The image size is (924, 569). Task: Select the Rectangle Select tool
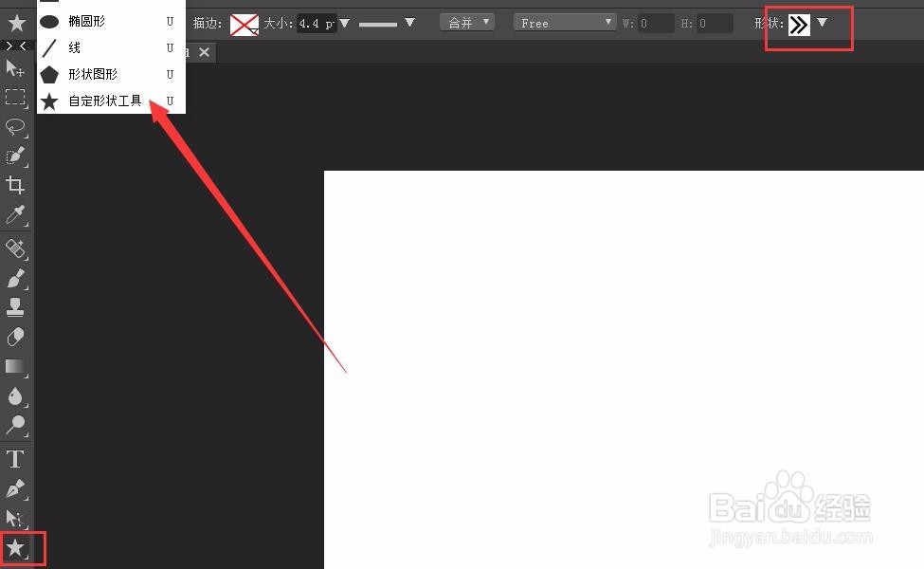(x=15, y=98)
